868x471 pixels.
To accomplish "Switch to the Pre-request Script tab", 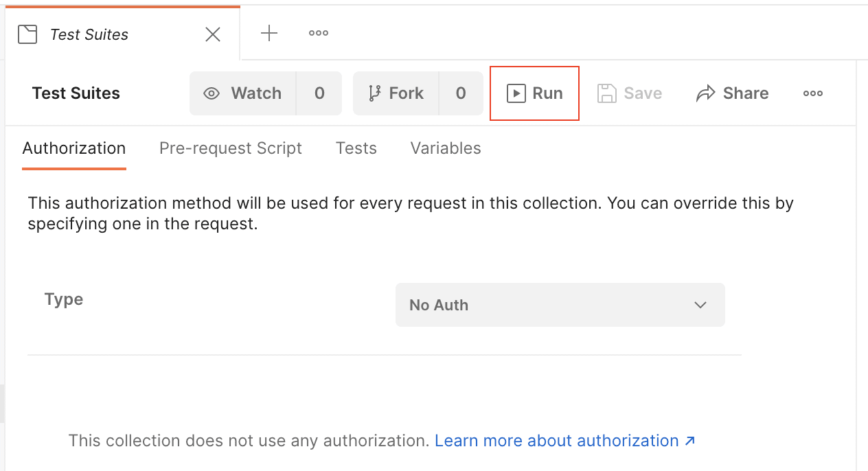I will pyautogui.click(x=231, y=148).
